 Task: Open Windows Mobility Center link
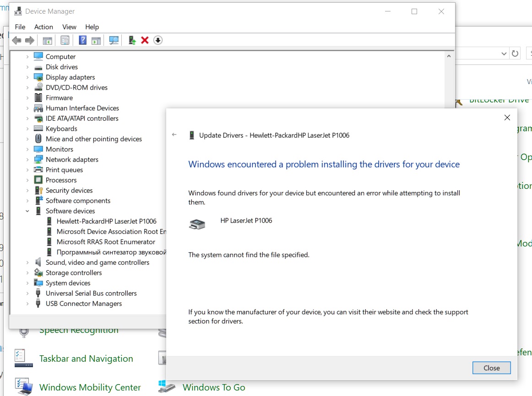90,387
